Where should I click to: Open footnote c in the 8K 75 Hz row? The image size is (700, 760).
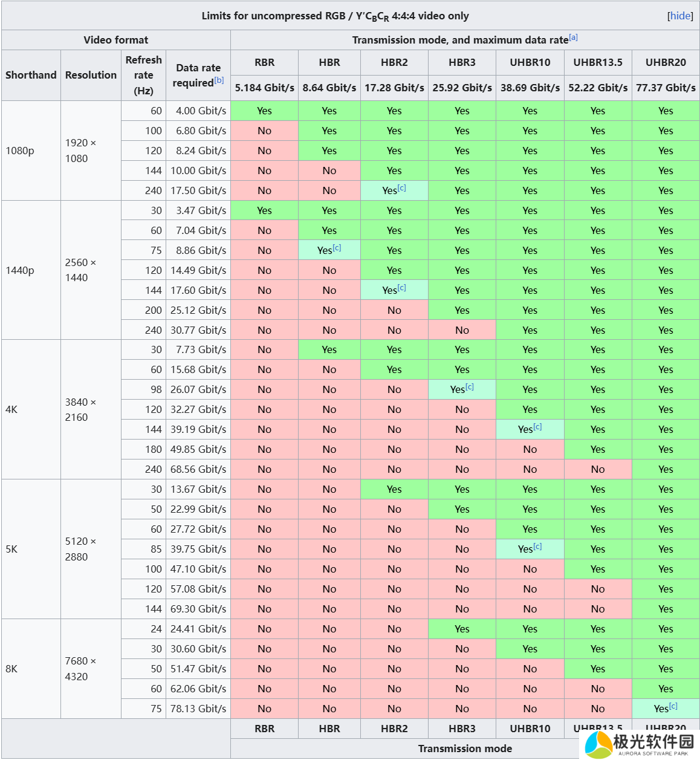coord(673,706)
